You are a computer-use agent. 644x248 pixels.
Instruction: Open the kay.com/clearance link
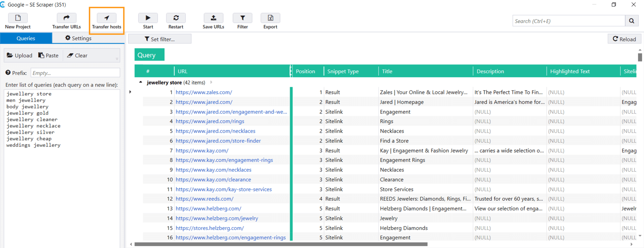pos(213,179)
